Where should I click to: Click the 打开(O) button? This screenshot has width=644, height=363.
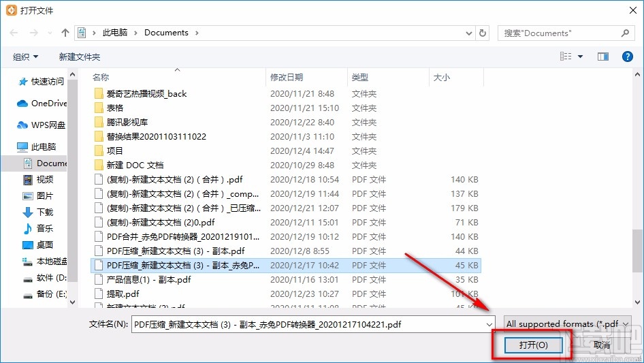click(x=533, y=345)
